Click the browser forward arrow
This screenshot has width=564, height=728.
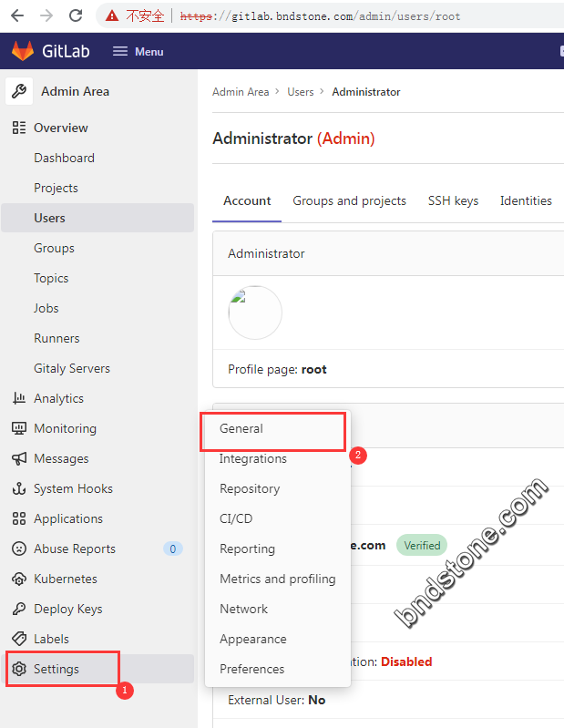pyautogui.click(x=46, y=15)
